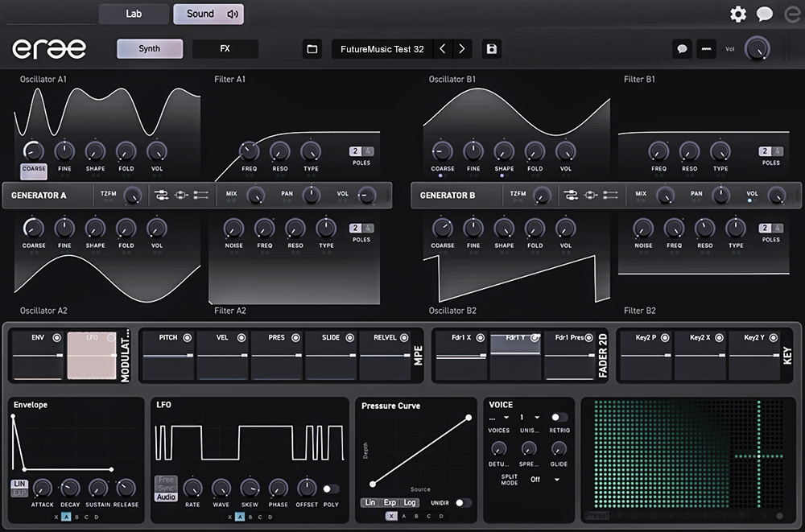Screen dimensions: 805x532
Task: Select envelope slot B
Action: click(x=77, y=517)
